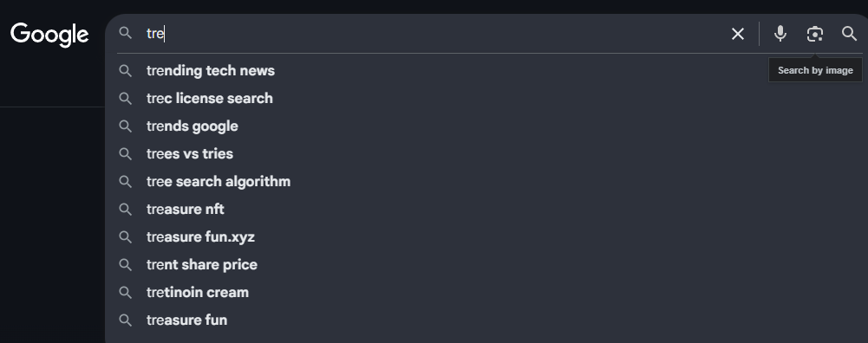Select tretinoin cream suggestion
Screen dimensions: 868x343
(197, 292)
